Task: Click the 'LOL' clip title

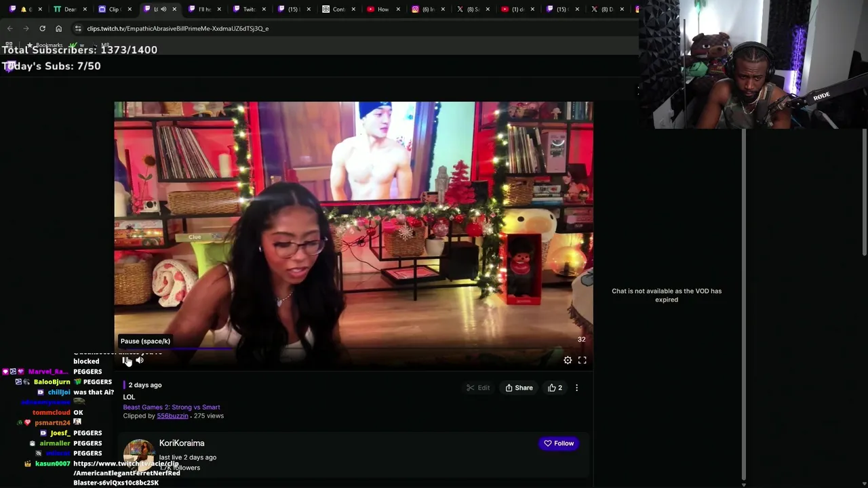Action: click(129, 396)
